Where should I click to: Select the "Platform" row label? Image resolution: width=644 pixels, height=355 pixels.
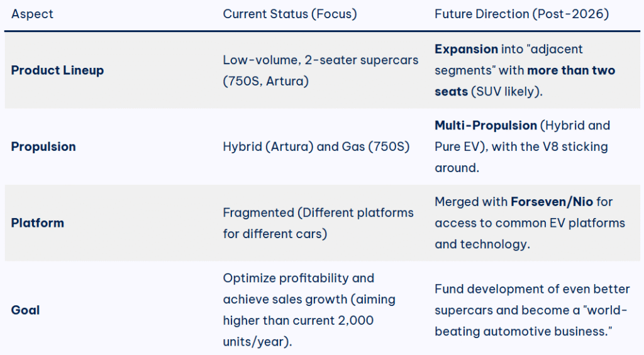click(37, 223)
